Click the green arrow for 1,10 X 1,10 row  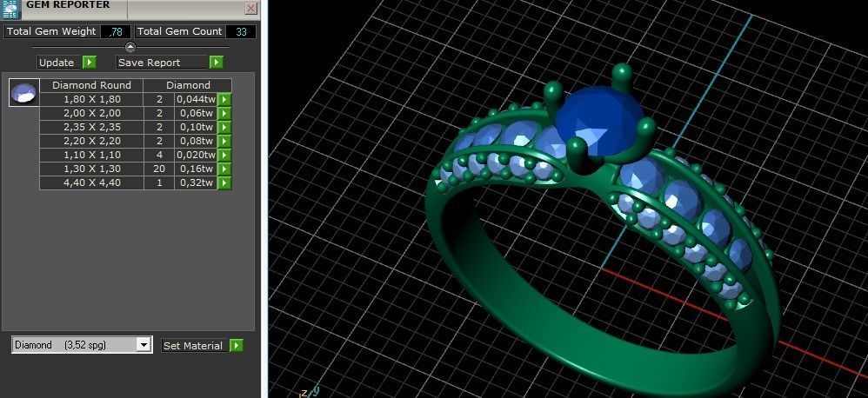224,155
